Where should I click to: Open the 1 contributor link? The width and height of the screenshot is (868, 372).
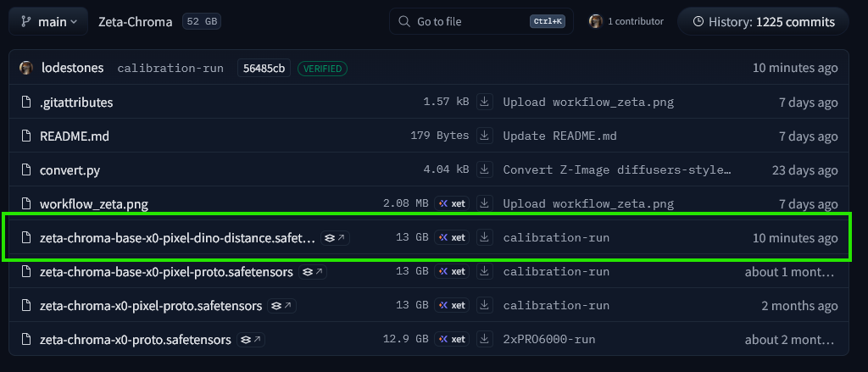tap(636, 21)
